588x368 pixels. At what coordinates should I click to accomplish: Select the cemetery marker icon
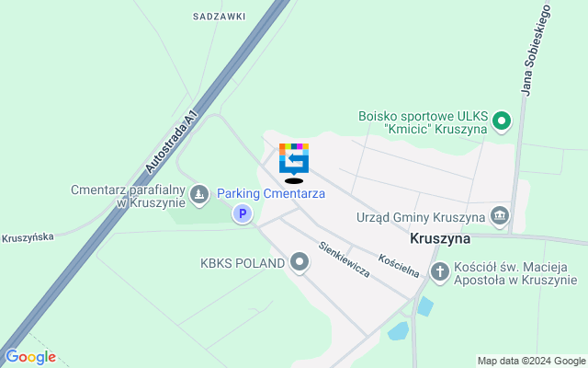pos(198,195)
